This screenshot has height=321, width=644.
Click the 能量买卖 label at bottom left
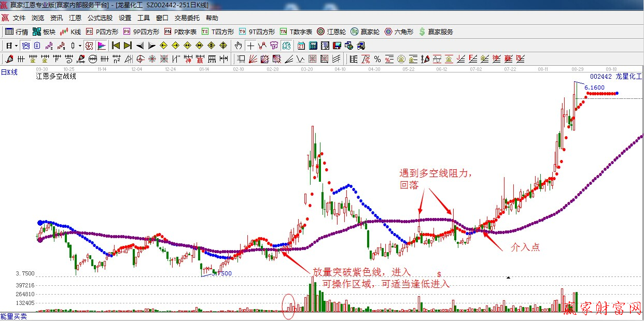(x=13, y=316)
